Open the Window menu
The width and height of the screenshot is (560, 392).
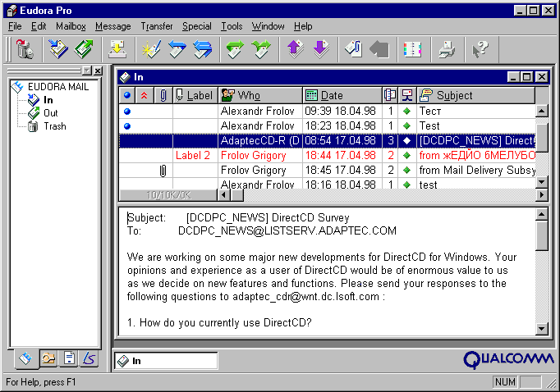[x=268, y=26]
